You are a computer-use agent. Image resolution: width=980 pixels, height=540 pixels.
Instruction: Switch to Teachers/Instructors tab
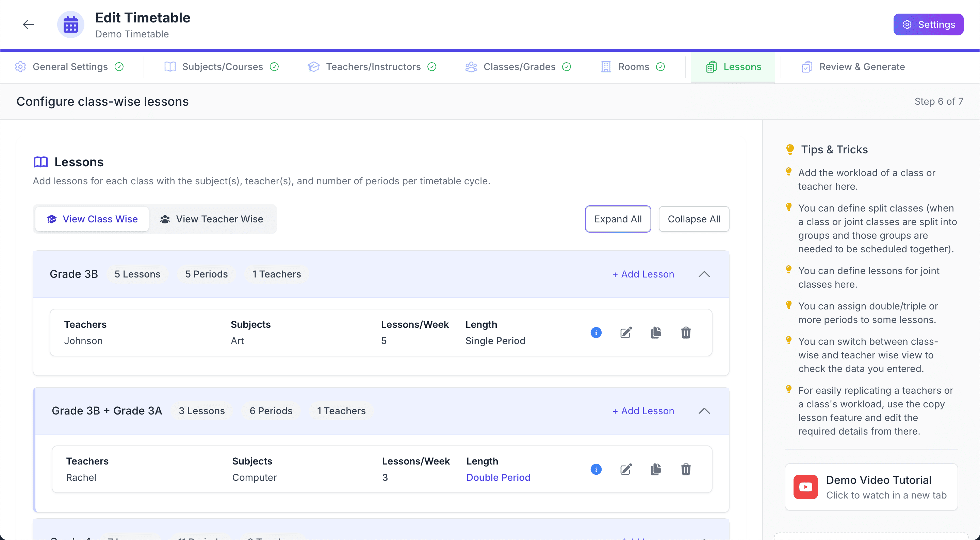click(x=372, y=67)
